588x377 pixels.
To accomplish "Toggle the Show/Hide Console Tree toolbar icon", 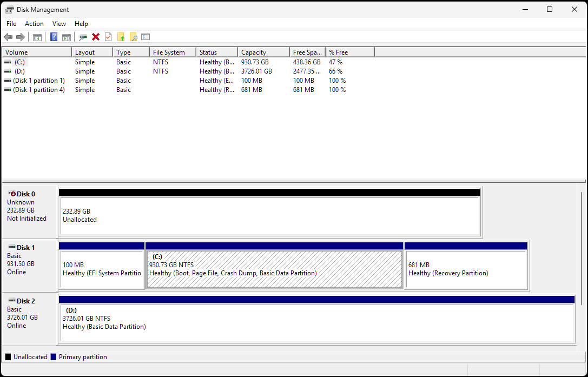I will (x=37, y=37).
